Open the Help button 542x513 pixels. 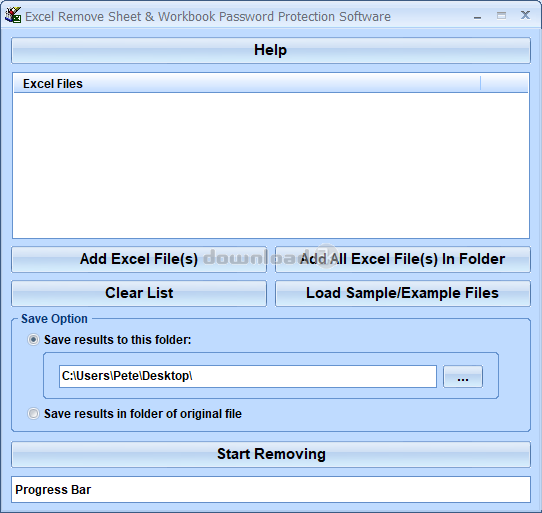pos(271,50)
